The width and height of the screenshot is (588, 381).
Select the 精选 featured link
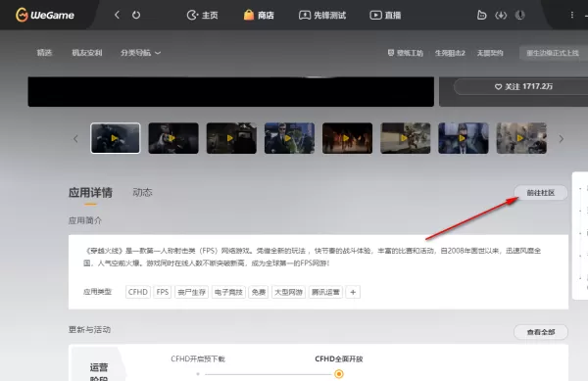pos(44,53)
